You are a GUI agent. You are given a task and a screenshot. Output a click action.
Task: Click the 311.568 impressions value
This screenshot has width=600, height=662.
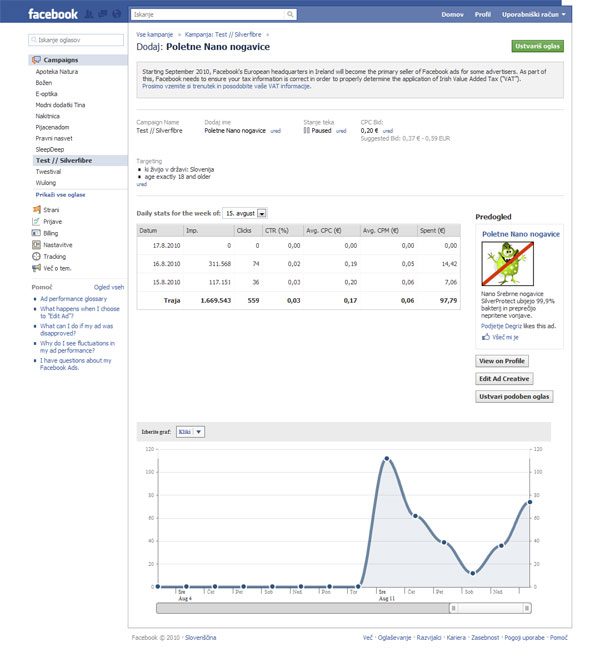[x=220, y=264]
